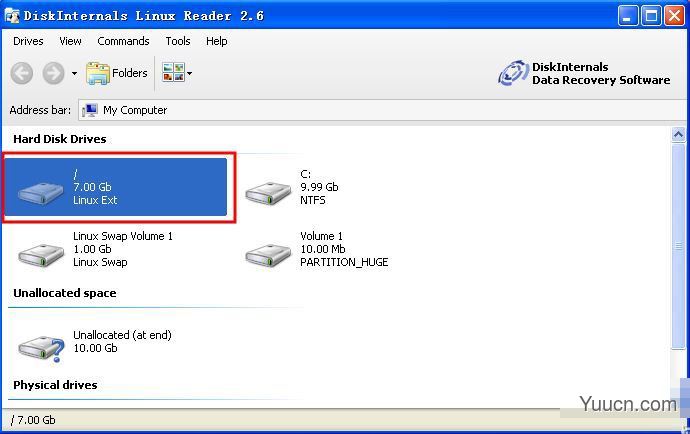
Task: Select the Volume 1 PARTITION_HUGE drive
Action: pyautogui.click(x=317, y=250)
